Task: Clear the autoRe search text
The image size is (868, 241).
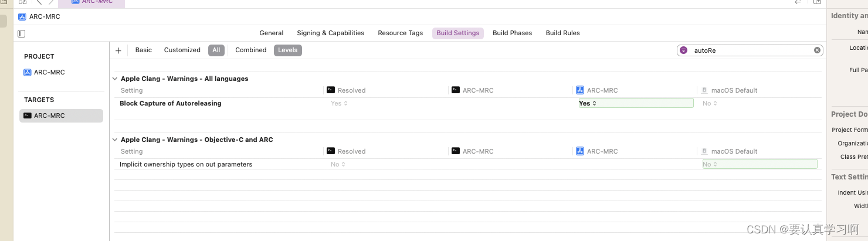Action: click(817, 50)
